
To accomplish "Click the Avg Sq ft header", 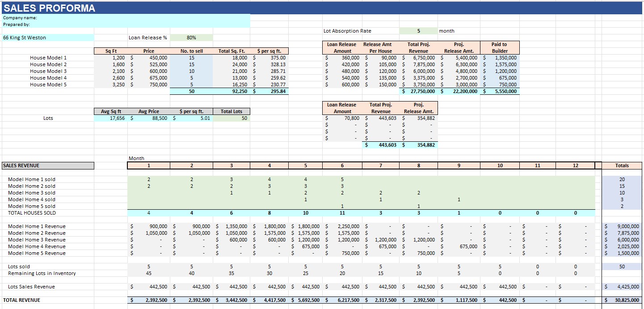I will (x=111, y=111).
